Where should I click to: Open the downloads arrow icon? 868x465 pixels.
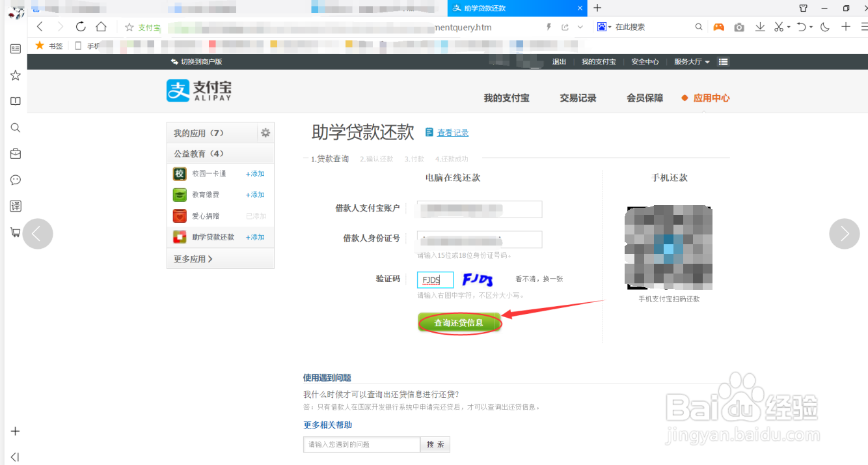pyautogui.click(x=760, y=27)
